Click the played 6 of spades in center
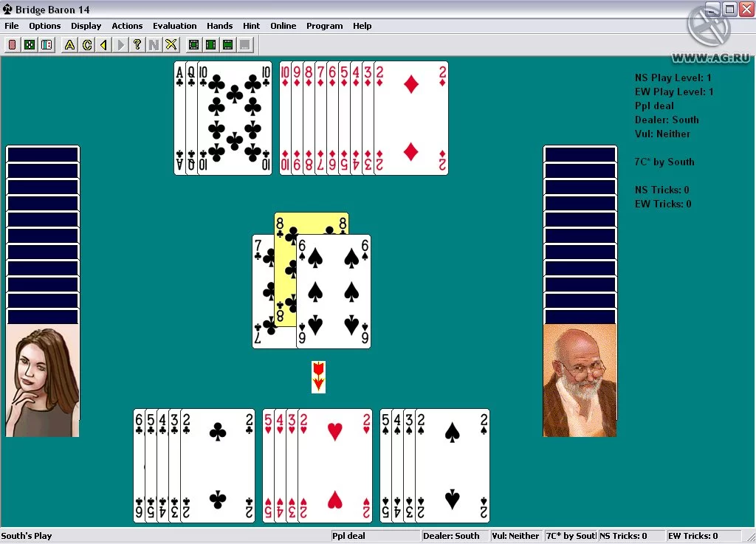Viewport: 756px width, 544px height. coord(334,292)
